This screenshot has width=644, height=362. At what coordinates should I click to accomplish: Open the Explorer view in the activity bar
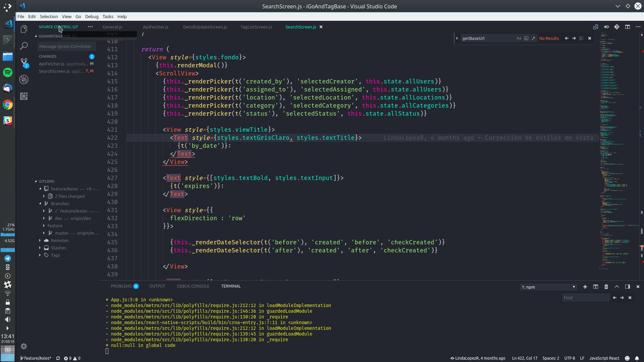(24, 29)
